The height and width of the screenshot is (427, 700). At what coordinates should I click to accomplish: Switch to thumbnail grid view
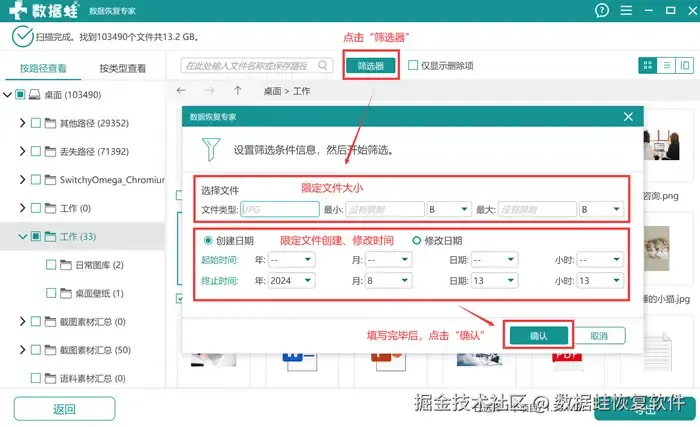point(647,66)
